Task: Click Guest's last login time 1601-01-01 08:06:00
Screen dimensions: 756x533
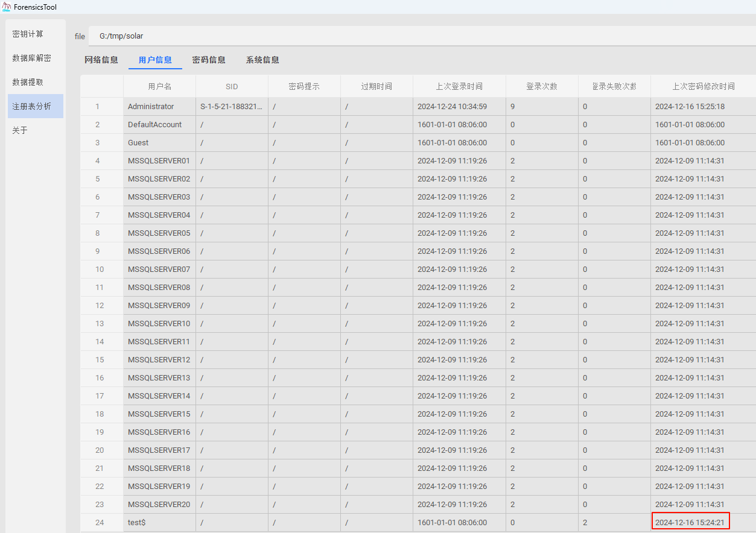Action: coord(459,143)
